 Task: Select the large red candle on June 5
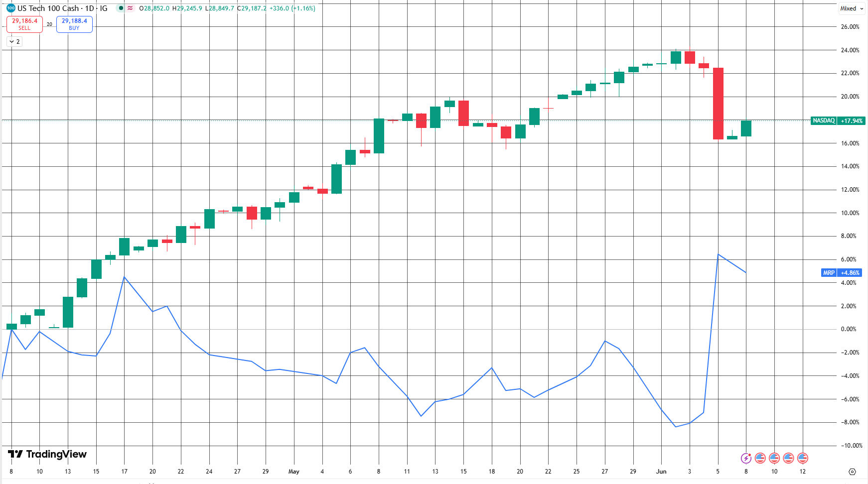(x=718, y=104)
